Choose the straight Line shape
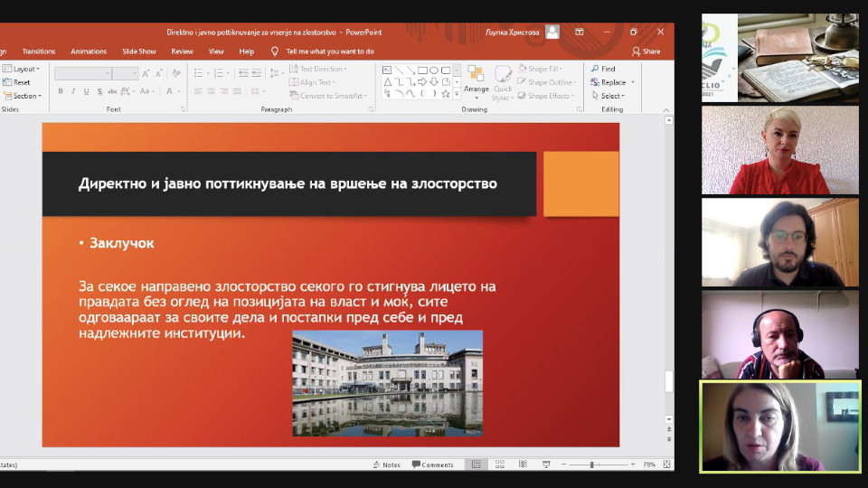Image resolution: width=868 pixels, height=488 pixels. pos(399,70)
